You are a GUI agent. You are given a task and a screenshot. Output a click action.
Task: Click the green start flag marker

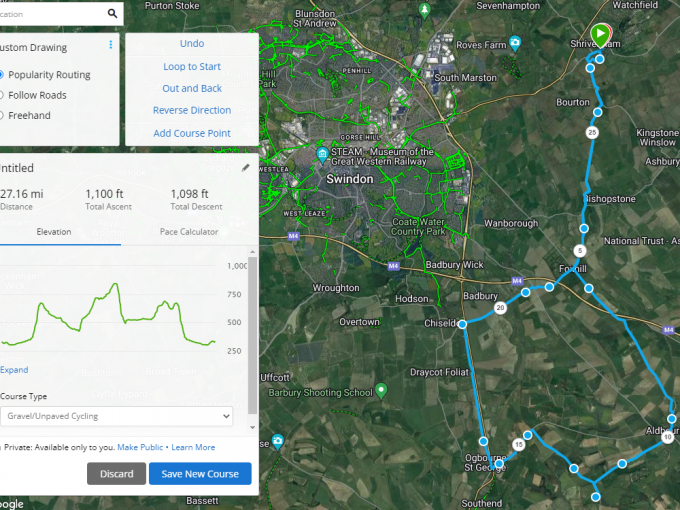[x=599, y=35]
